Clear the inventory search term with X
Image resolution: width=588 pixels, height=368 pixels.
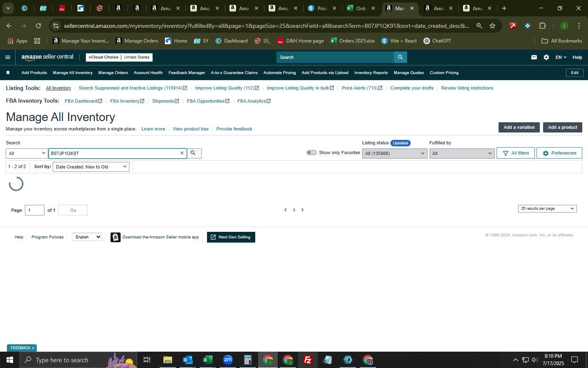point(182,153)
